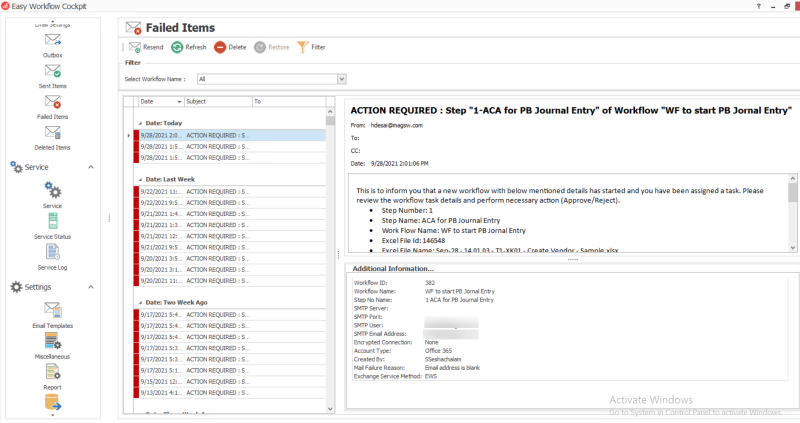Collapse the Date: Today group
Image resolution: width=800 pixels, height=423 pixels.
pyautogui.click(x=140, y=123)
